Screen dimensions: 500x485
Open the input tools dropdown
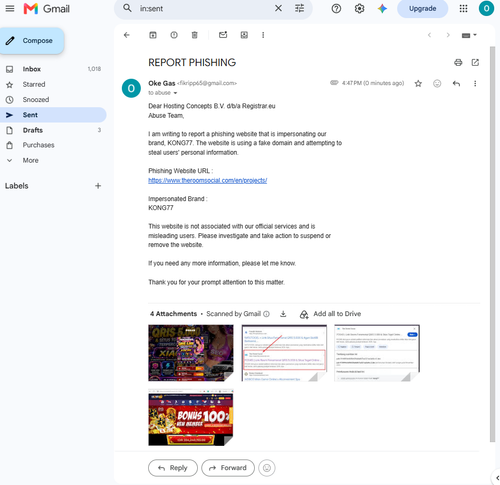point(469,35)
